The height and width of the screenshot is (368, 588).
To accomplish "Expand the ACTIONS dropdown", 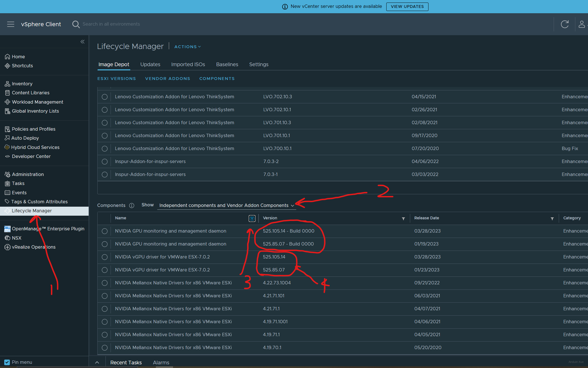I will point(187,47).
